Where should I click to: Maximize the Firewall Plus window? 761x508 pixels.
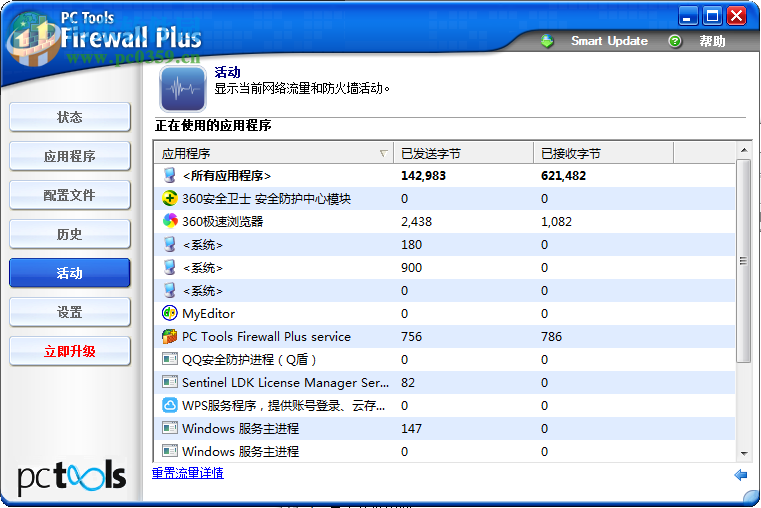click(x=712, y=16)
